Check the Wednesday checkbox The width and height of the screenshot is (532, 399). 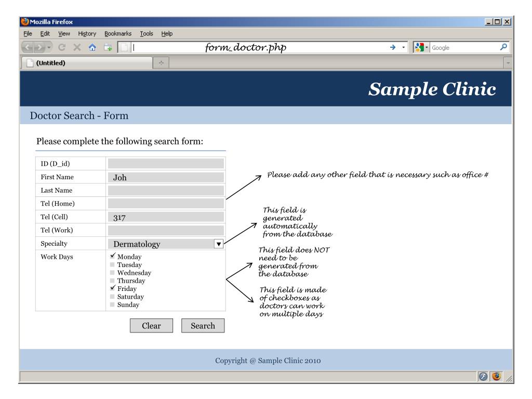(112, 272)
